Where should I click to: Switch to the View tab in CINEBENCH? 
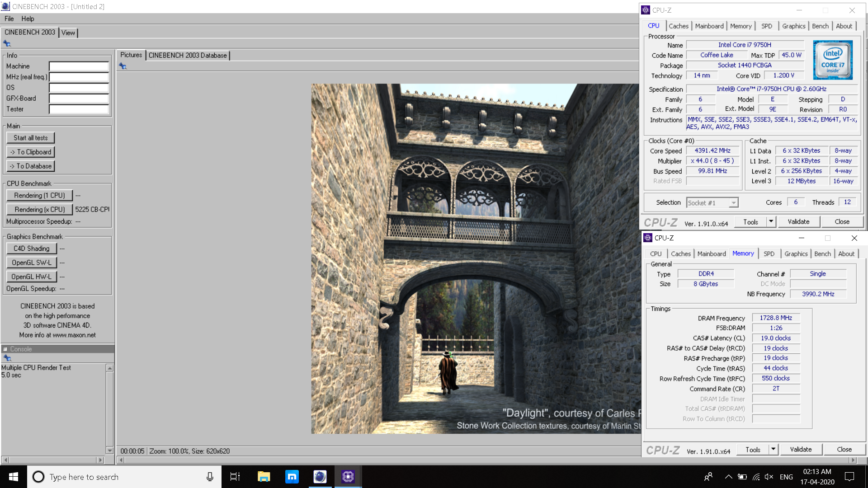[x=68, y=33]
